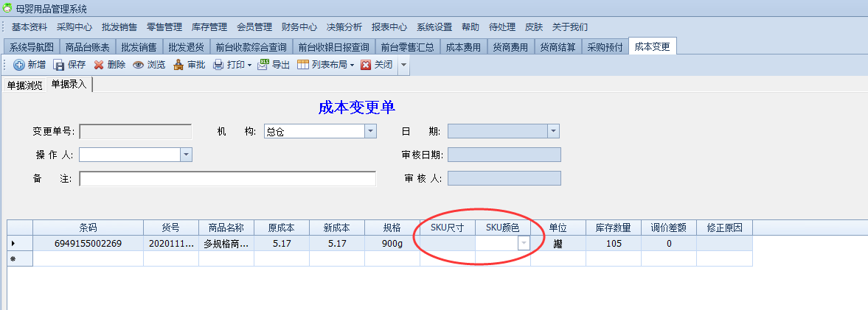
Task: Open the 采购中心 menu
Action: [74, 27]
